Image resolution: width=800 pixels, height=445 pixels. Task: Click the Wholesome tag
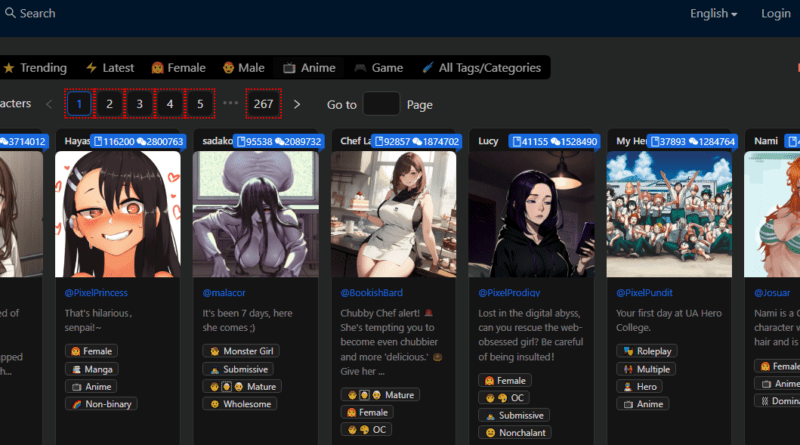[x=240, y=404]
